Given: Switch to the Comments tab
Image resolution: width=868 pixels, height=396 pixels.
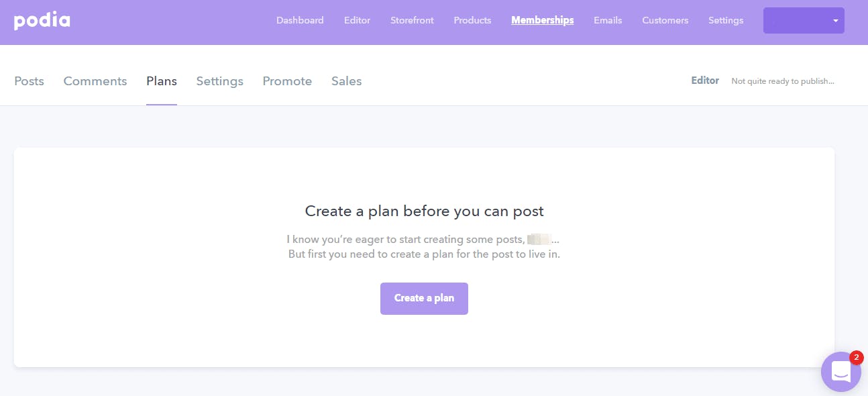Looking at the screenshot, I should point(95,81).
